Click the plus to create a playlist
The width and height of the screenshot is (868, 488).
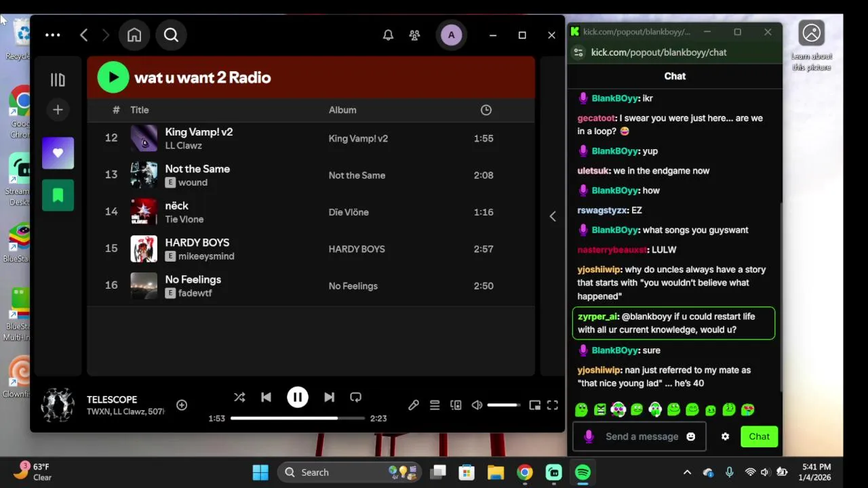pos(58,110)
